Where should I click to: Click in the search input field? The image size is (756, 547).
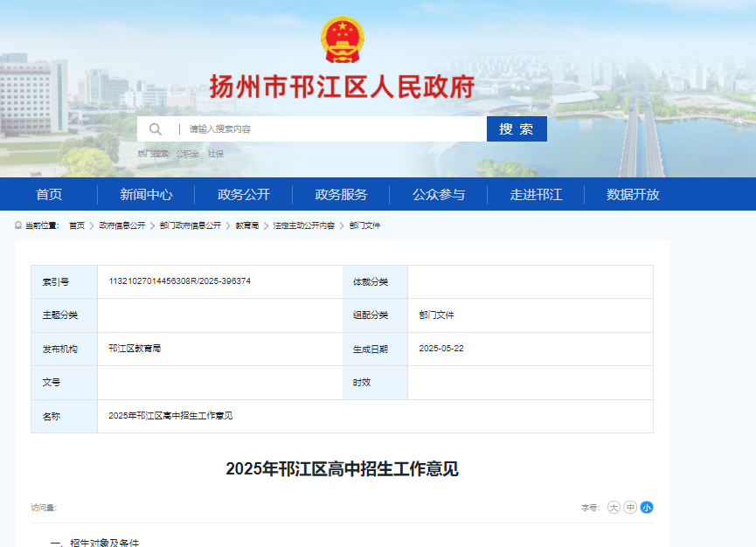[333, 129]
